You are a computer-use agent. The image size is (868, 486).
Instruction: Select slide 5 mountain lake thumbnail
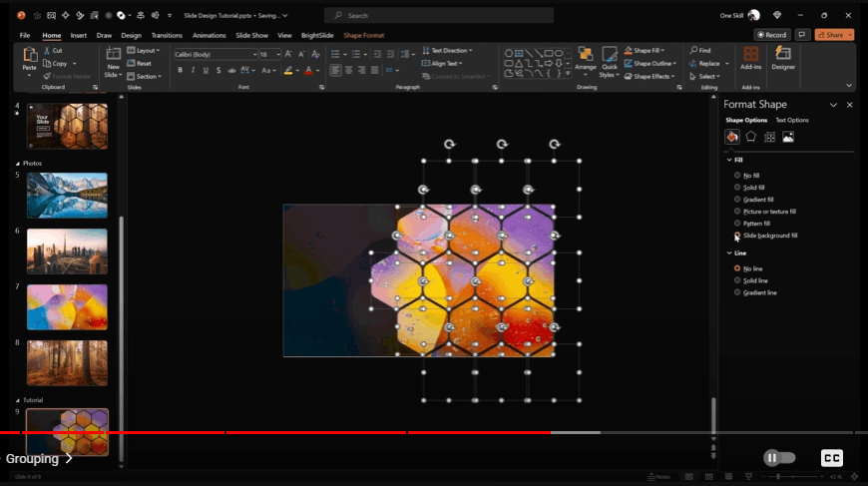[x=67, y=196]
